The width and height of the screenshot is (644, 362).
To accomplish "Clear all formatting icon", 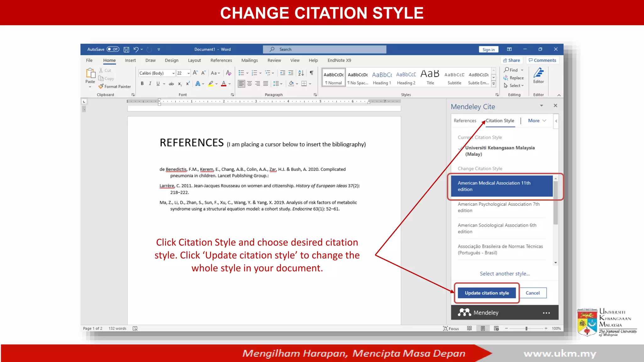I will pos(229,73).
